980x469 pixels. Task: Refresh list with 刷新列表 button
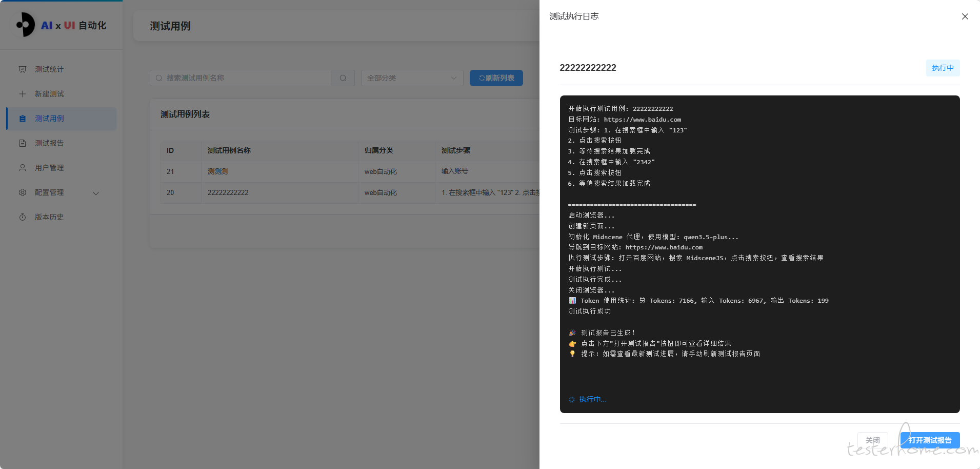pyautogui.click(x=496, y=78)
